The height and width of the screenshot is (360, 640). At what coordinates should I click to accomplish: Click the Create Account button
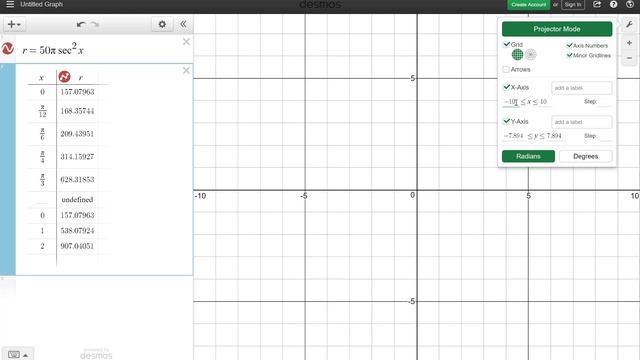tap(529, 4)
